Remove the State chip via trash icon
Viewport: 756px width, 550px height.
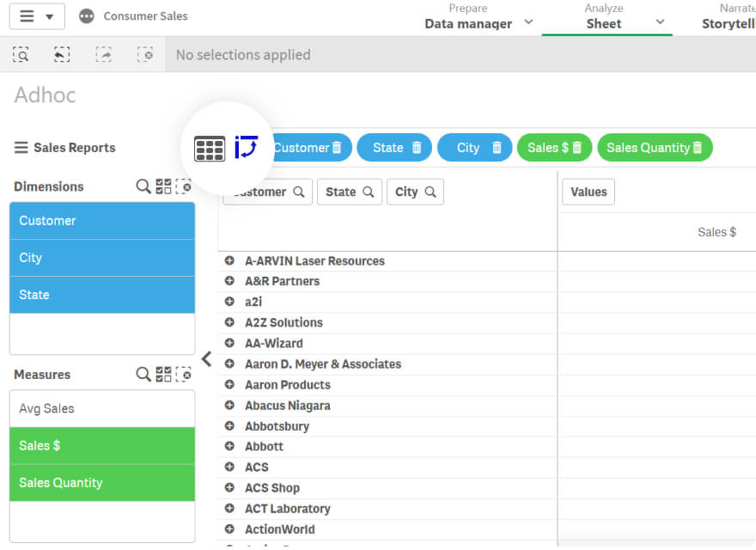(x=417, y=148)
